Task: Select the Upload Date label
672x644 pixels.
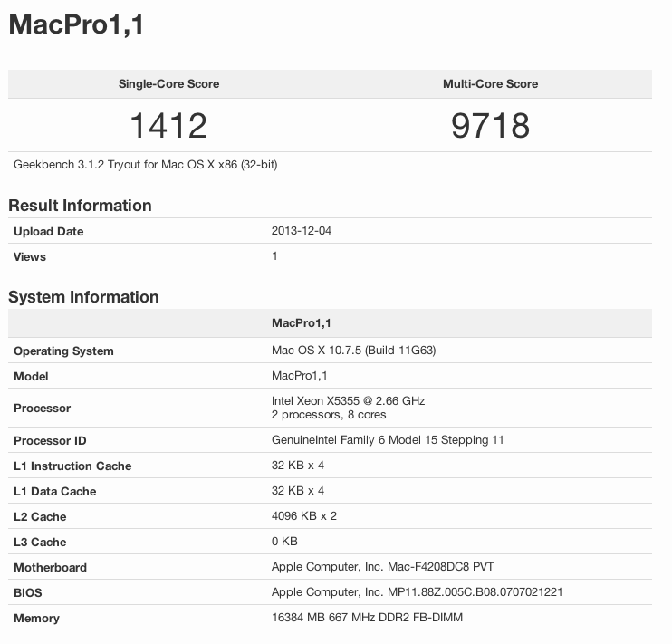Action: coord(48,232)
